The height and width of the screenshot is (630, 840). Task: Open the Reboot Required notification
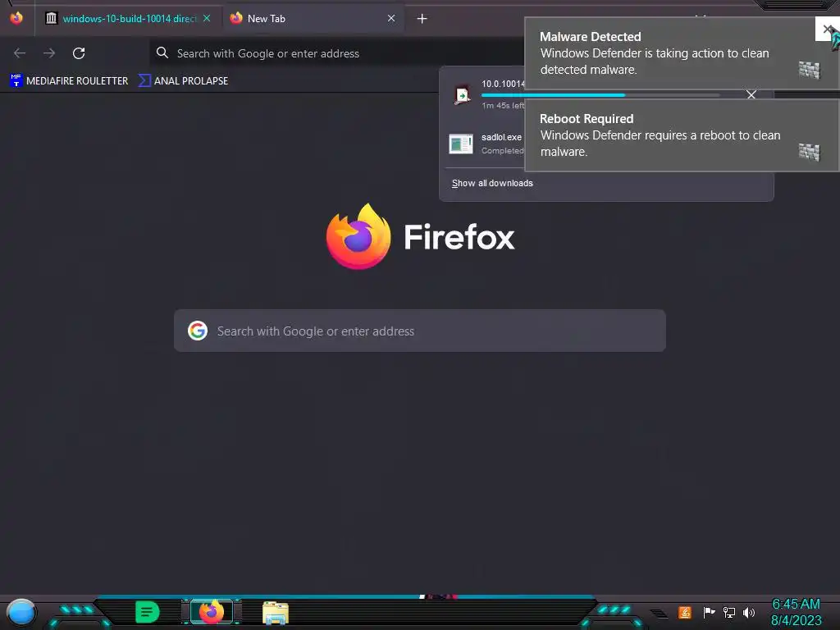[x=682, y=135]
